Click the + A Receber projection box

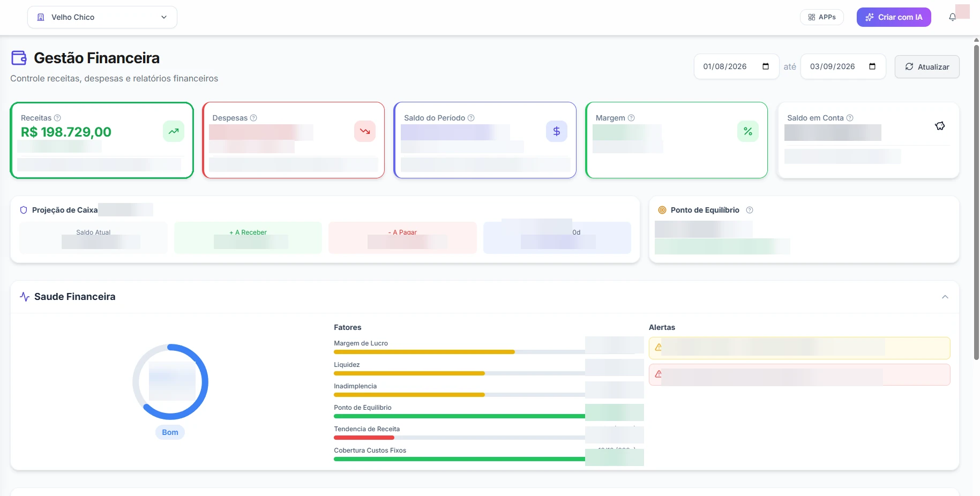point(248,238)
